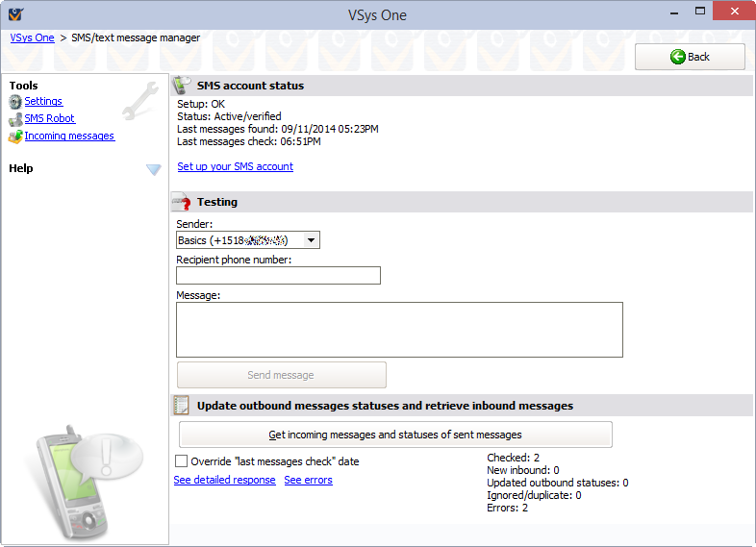Image resolution: width=756 pixels, height=547 pixels.
Task: Click the Incoming messages envelope icon
Action: pyautogui.click(x=15, y=137)
